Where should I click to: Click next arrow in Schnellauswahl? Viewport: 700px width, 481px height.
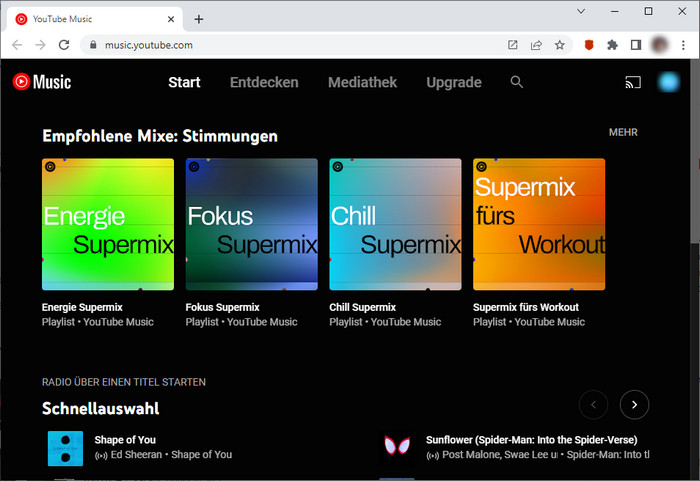point(634,405)
